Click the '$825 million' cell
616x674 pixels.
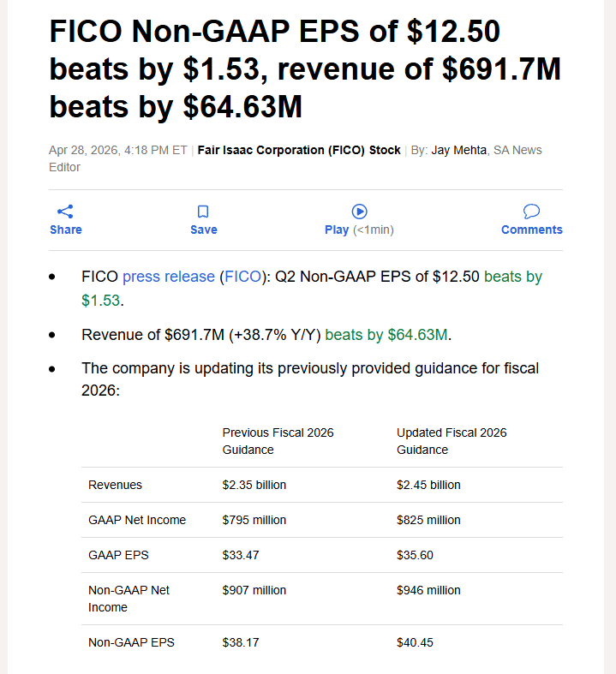click(x=428, y=520)
